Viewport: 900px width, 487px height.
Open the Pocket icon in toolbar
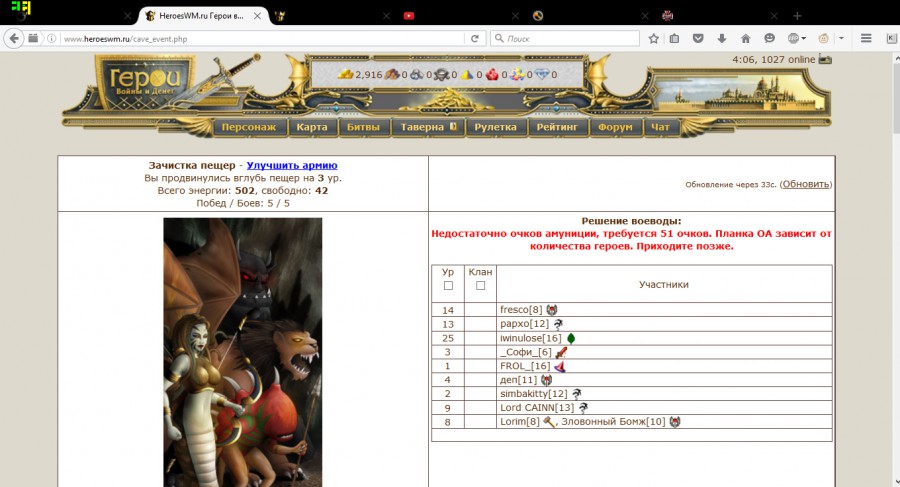pyautogui.click(x=698, y=38)
